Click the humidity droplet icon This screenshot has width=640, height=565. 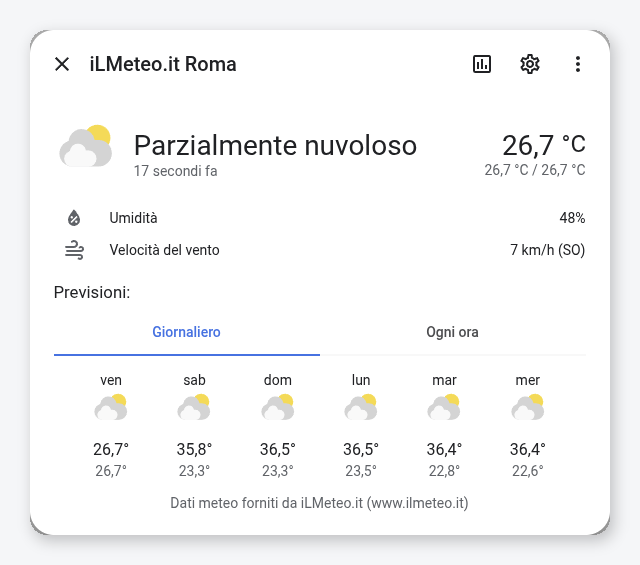click(74, 218)
